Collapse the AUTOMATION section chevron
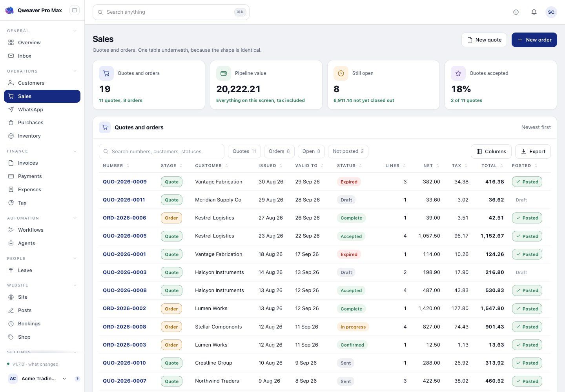The image size is (565, 392). point(75,218)
